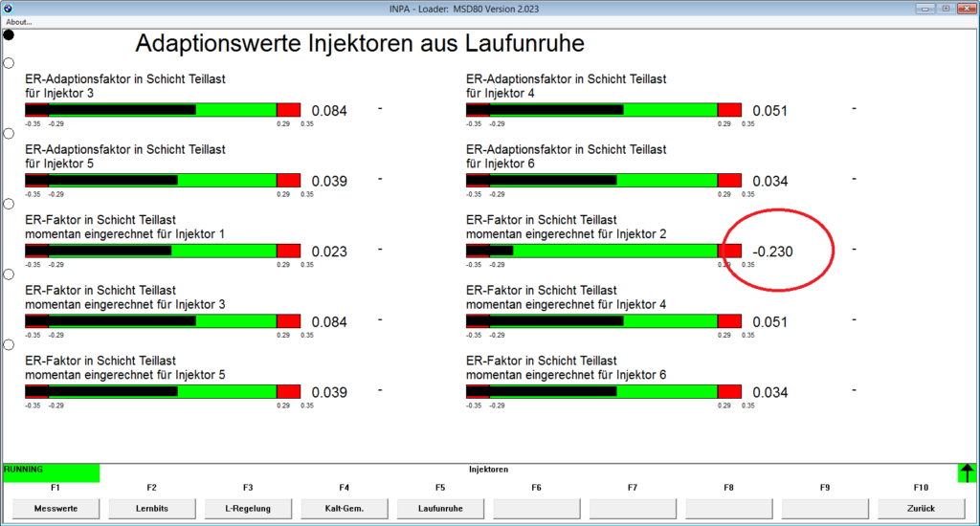Select the lowest radio button on the left edge
Viewport: 980px width, 526px height.
tap(9, 344)
